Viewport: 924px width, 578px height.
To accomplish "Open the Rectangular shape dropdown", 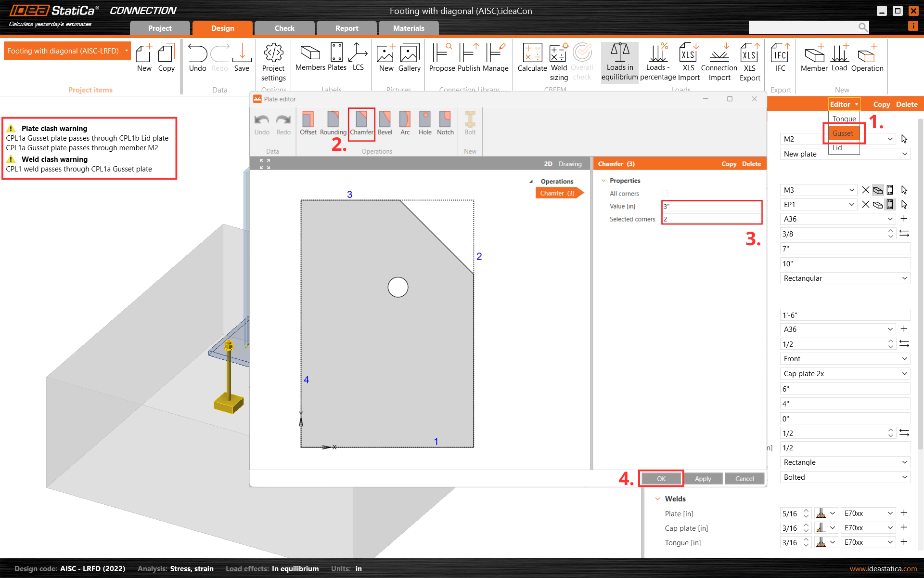I will coord(845,278).
